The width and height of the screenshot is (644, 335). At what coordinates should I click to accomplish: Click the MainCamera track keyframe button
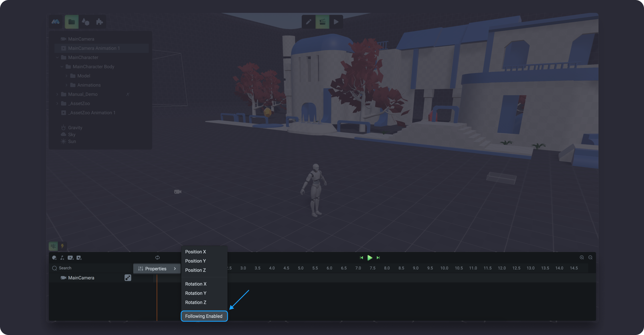(128, 278)
